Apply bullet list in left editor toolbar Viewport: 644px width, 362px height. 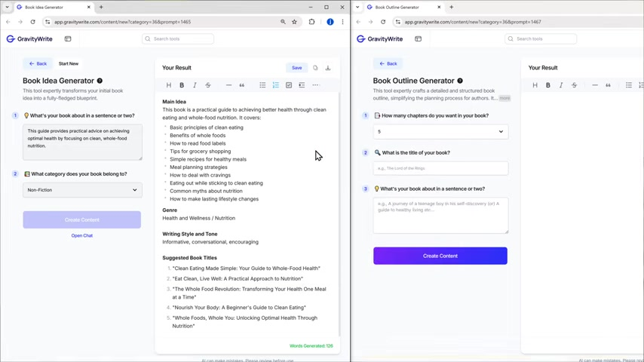tap(262, 85)
